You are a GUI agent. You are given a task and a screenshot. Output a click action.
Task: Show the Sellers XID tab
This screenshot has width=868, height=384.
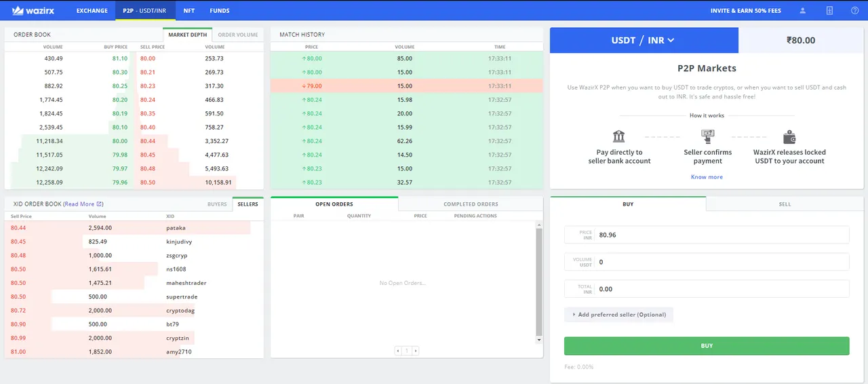click(248, 204)
